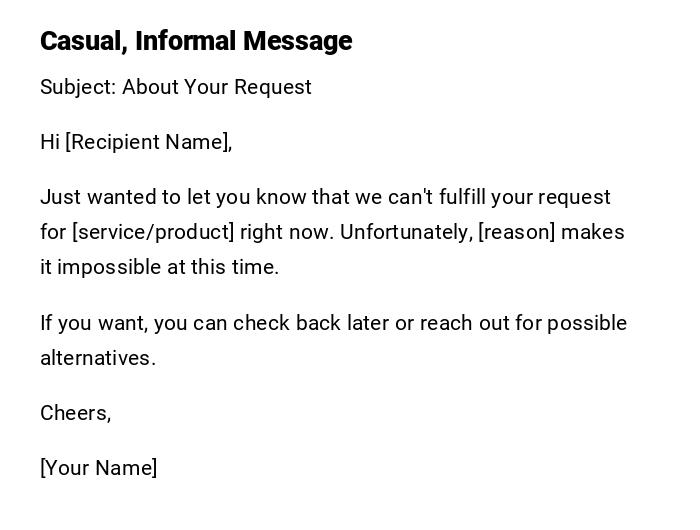Click the [Recipient Name] placeholder
The image size is (700, 530).
147,142
